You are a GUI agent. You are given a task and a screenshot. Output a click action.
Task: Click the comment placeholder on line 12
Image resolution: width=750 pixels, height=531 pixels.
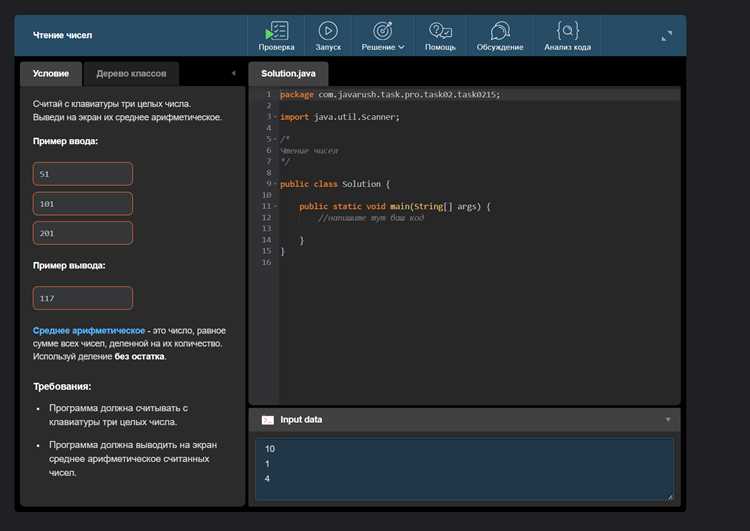(371, 218)
